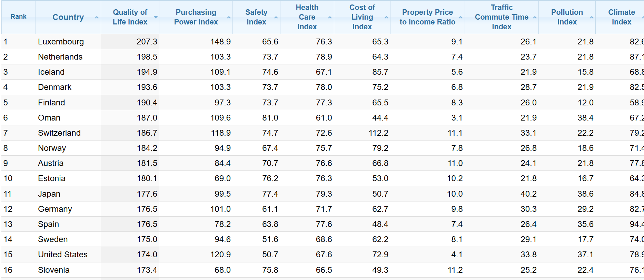Hit the Cost of Living Index sort arrow

[386, 17]
